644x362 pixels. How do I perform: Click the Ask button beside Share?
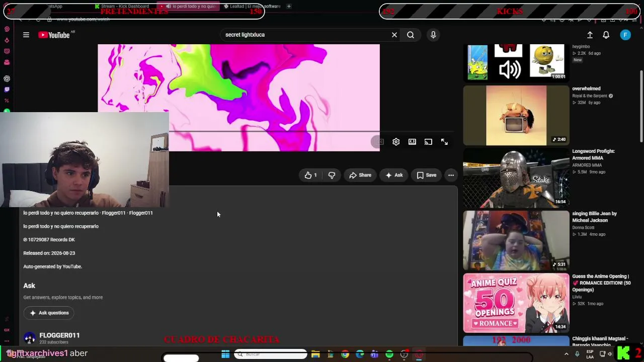pyautogui.click(x=394, y=175)
